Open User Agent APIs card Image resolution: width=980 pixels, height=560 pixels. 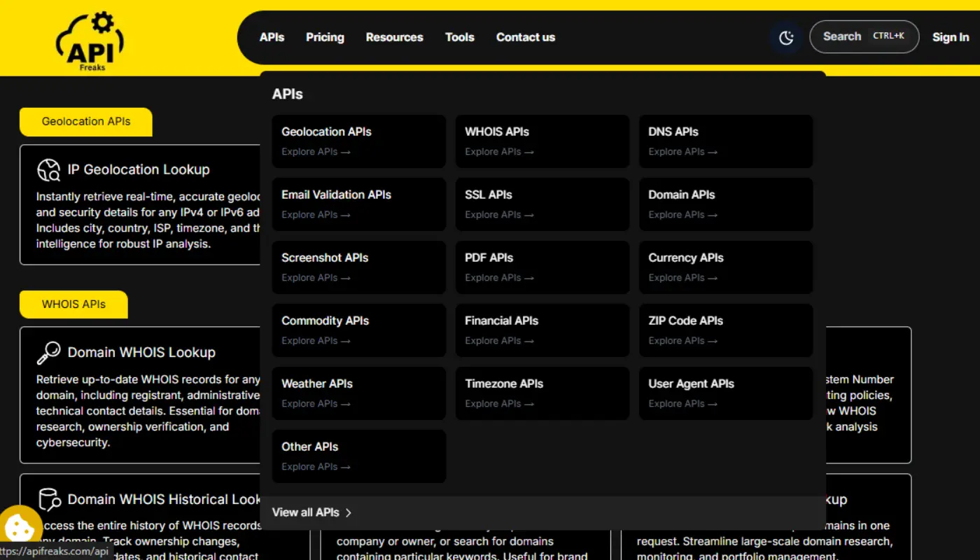tap(726, 393)
